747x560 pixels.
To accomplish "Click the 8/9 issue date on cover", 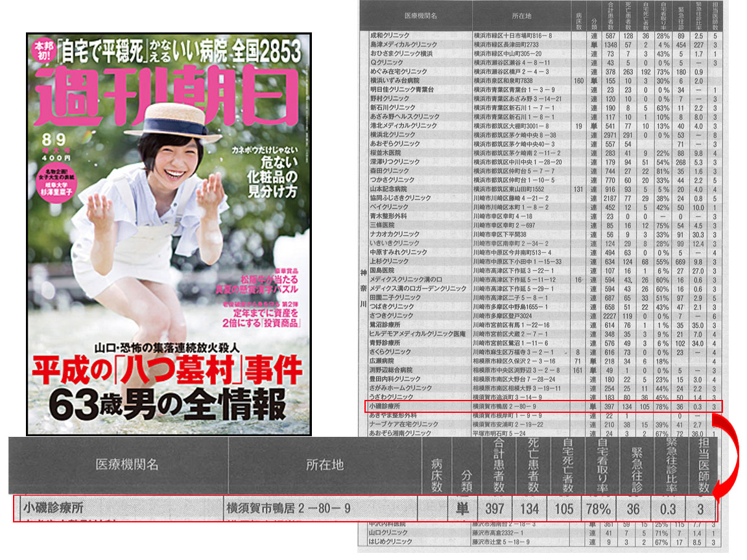I will (x=53, y=139).
